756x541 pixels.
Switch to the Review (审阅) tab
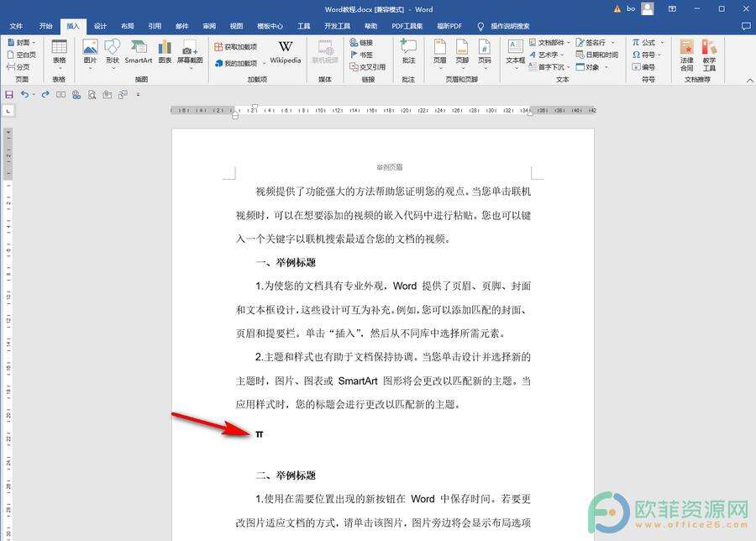coord(209,26)
